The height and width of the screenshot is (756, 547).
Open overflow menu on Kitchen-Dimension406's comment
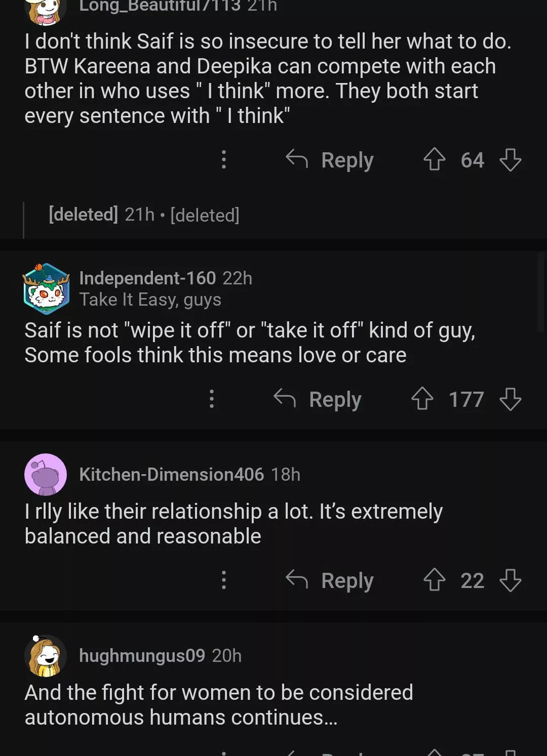point(224,580)
